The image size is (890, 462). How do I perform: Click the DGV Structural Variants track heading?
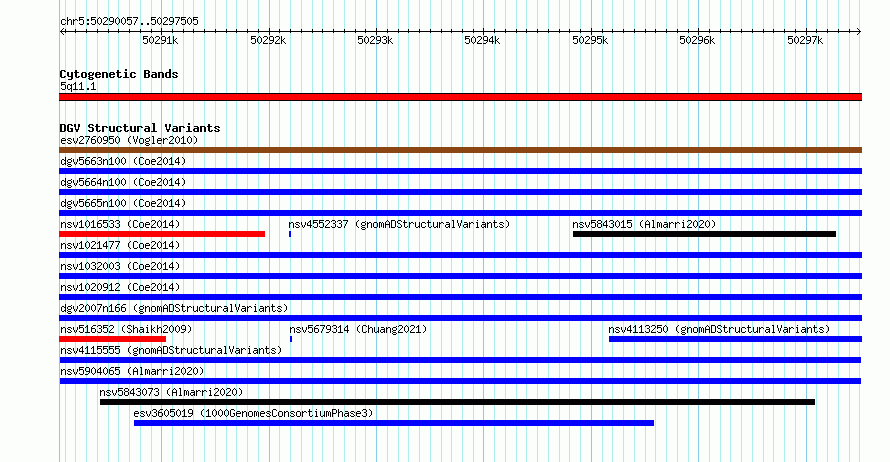tap(140, 128)
